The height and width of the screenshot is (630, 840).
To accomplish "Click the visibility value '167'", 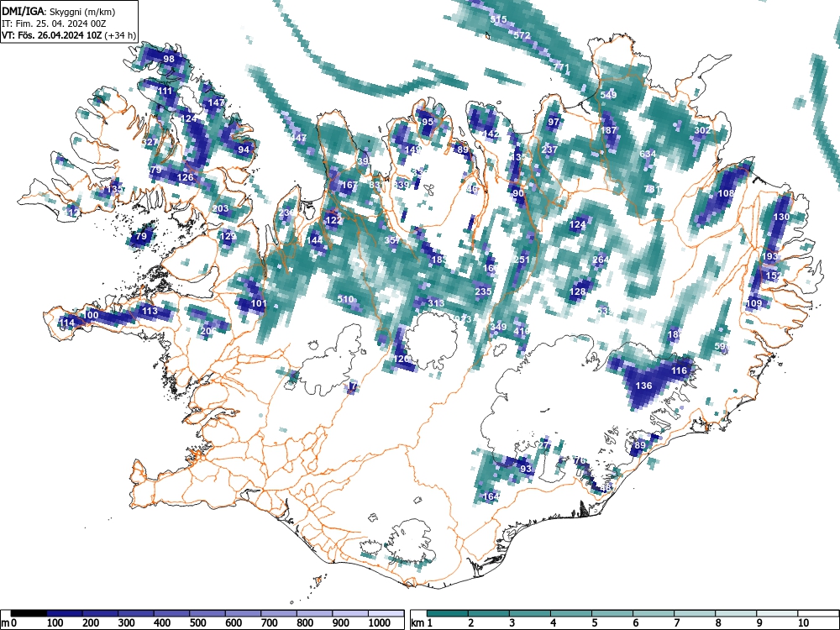I will pos(349,185).
